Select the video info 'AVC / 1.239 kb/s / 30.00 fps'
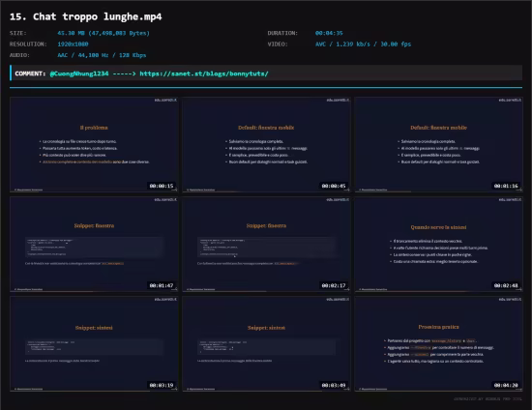The height and width of the screenshot is (410, 532). tap(363, 44)
